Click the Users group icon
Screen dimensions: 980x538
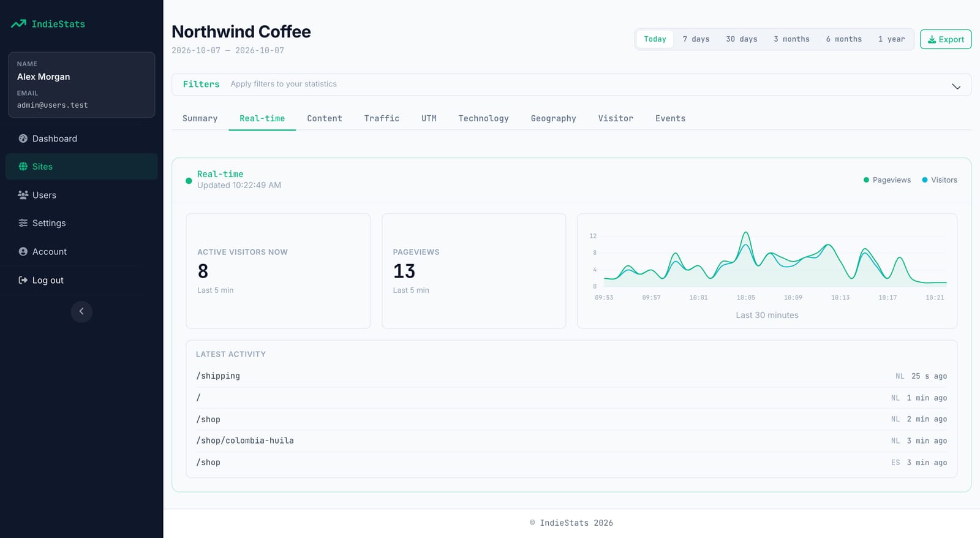(x=23, y=195)
